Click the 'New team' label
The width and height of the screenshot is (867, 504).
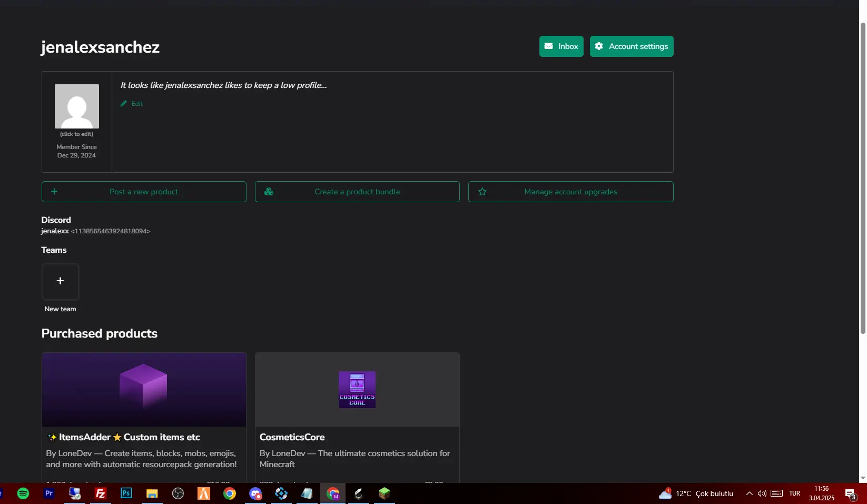tap(60, 309)
